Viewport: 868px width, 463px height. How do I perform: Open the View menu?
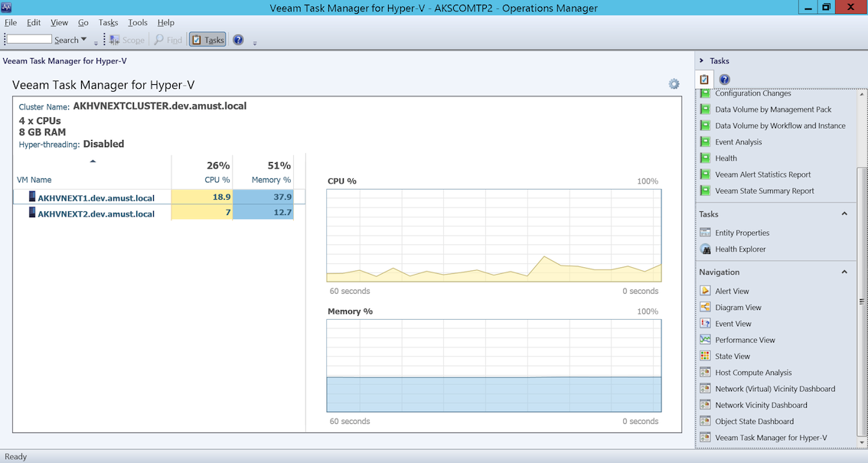coord(59,23)
